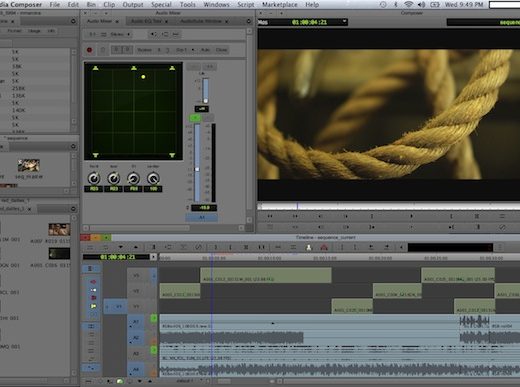Open the Composer timecode display dropdown

click(345, 22)
